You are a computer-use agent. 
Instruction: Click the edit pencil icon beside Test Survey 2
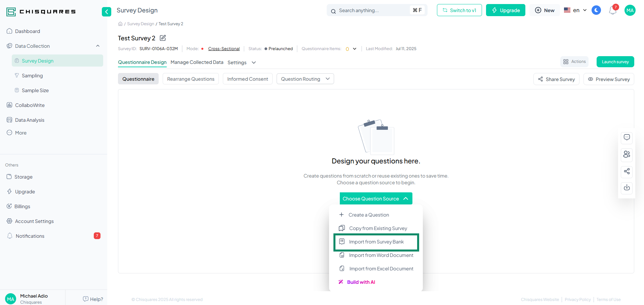163,38
